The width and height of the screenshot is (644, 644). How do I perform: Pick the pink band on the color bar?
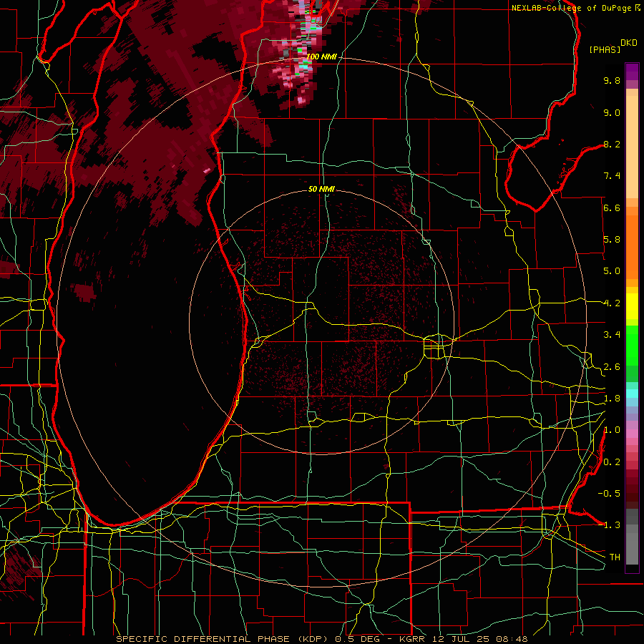[632, 434]
